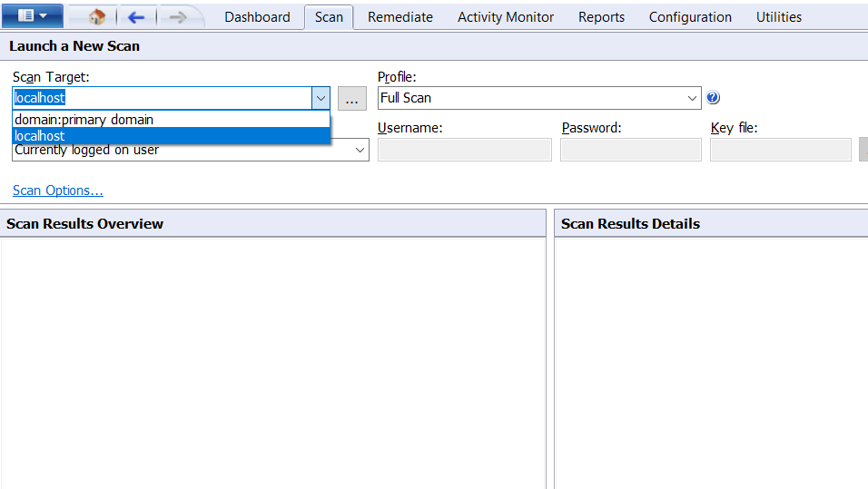This screenshot has width=868, height=489.
Task: Open the Remediate tab
Action: (400, 17)
